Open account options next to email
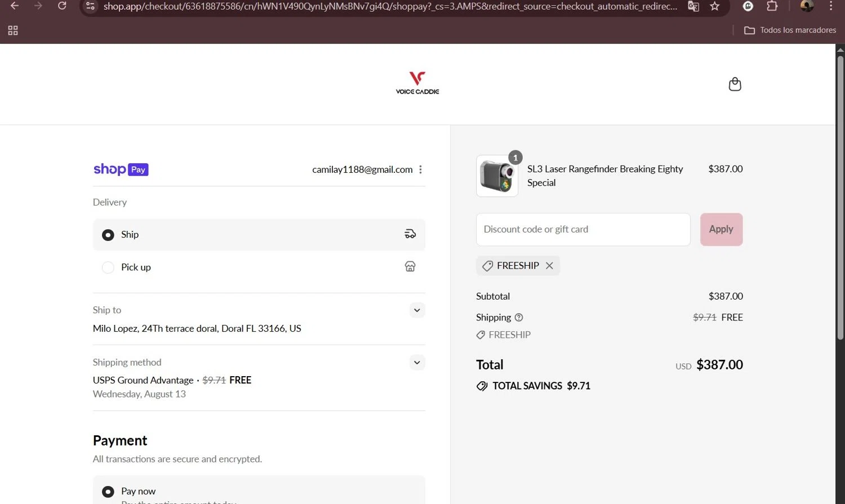 (420, 170)
